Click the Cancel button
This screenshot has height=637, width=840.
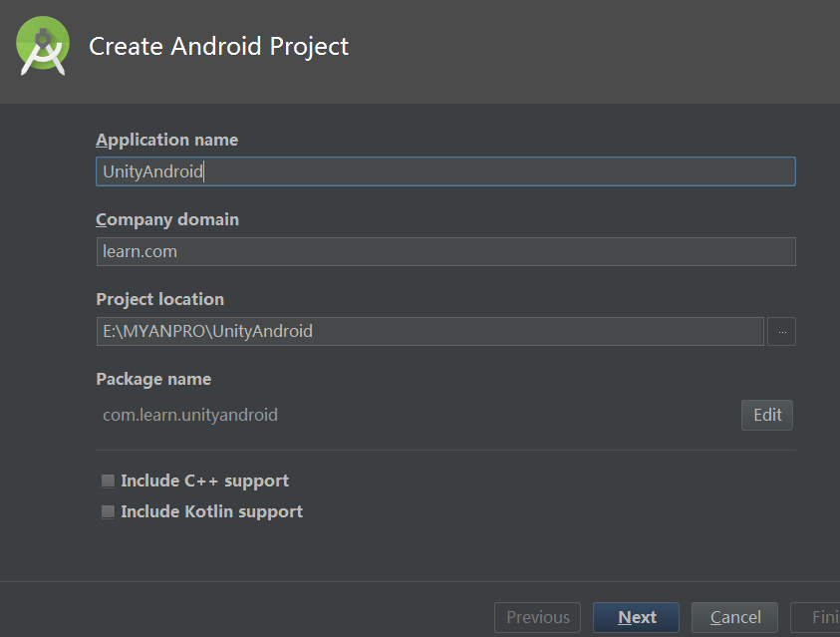point(734,617)
